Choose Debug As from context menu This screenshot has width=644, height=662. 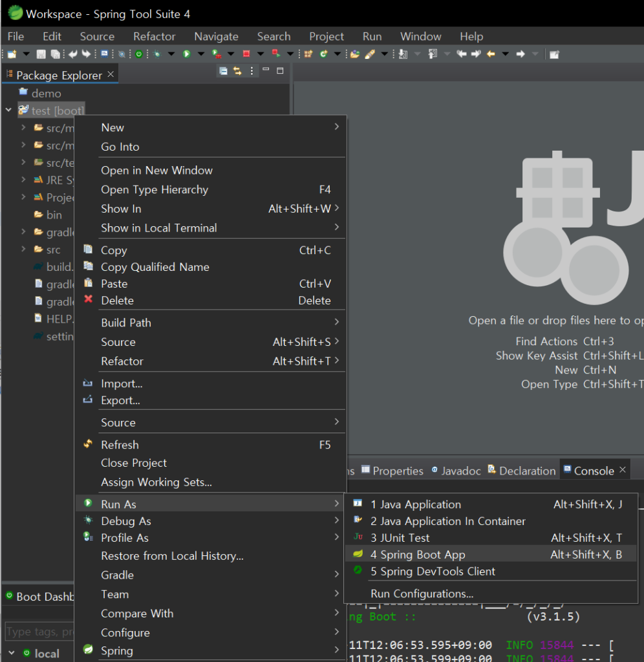point(125,521)
